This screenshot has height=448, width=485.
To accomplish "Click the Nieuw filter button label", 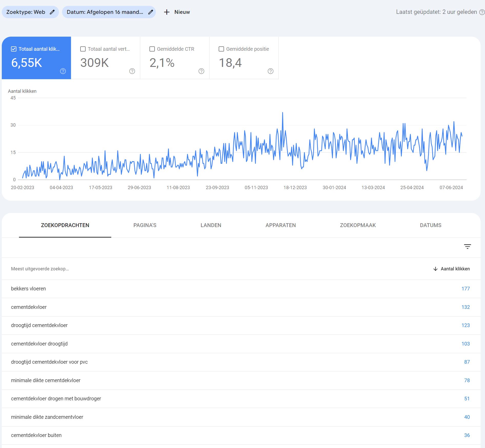I will (182, 12).
